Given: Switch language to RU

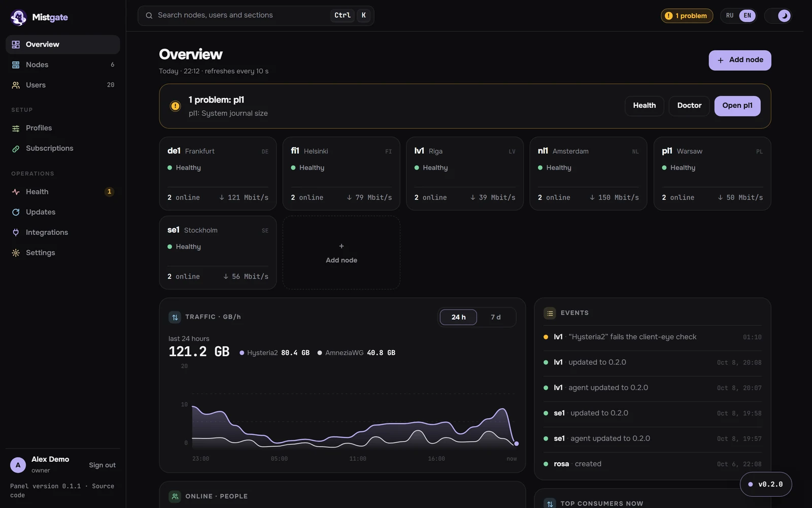Looking at the screenshot, I should pyautogui.click(x=730, y=16).
